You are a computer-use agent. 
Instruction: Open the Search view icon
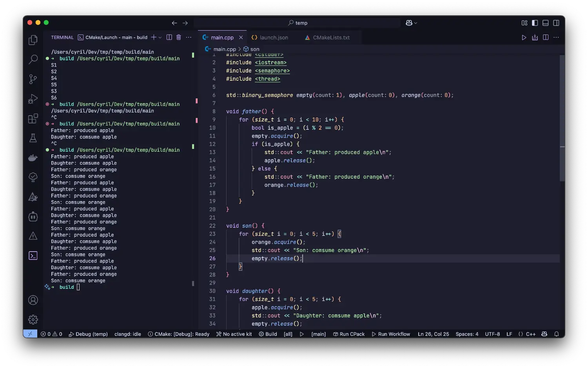tap(33, 60)
